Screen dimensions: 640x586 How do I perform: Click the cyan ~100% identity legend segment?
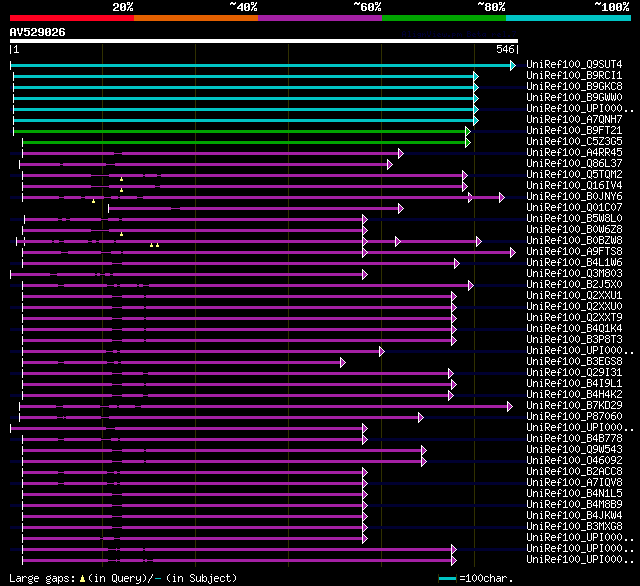[569, 18]
